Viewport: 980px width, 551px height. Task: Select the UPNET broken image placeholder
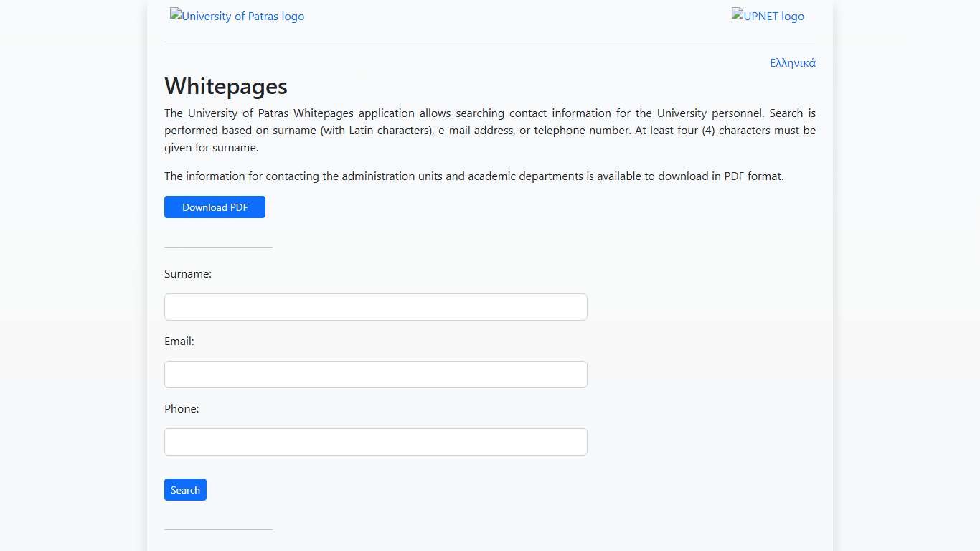coord(768,16)
